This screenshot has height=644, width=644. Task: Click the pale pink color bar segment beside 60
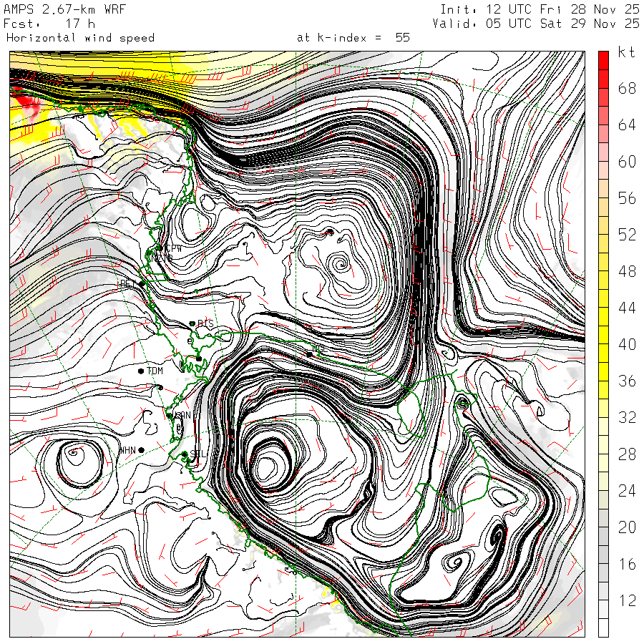click(x=603, y=152)
